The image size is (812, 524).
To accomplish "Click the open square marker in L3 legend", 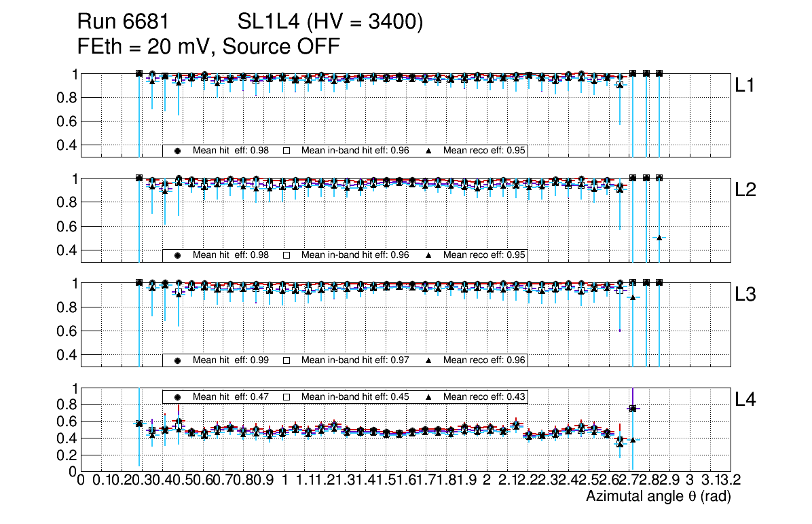I will (x=286, y=360).
